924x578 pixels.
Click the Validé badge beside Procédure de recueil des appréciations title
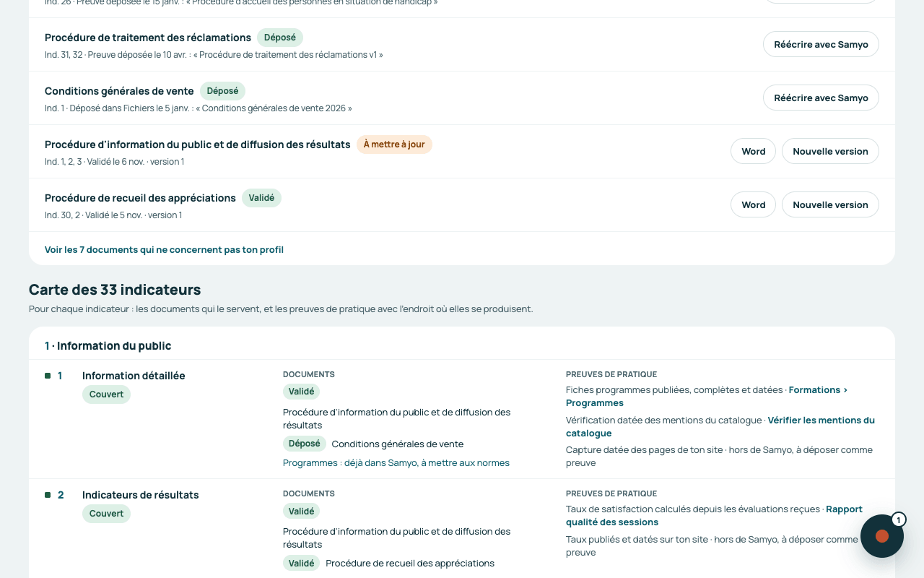tap(261, 198)
